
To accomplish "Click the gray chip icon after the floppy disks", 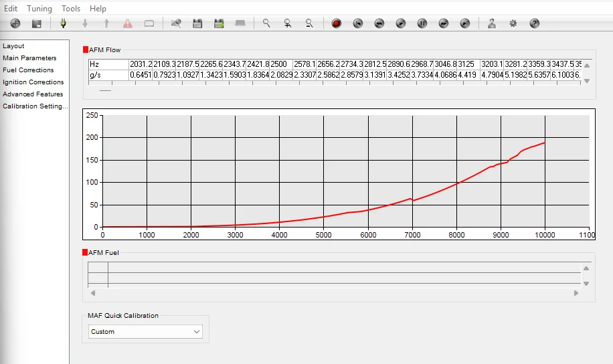I will 240,23.
